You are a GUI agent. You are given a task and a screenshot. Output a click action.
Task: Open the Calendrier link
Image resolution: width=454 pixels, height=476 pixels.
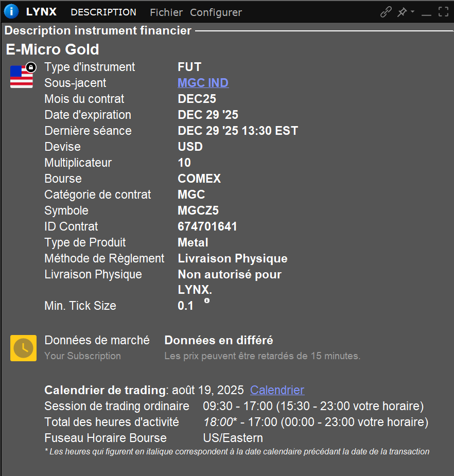tap(277, 390)
